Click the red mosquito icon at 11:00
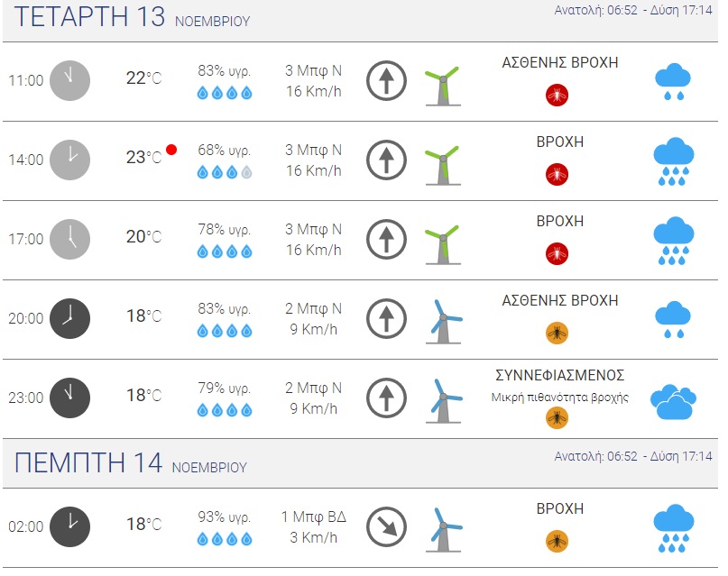 [x=558, y=95]
